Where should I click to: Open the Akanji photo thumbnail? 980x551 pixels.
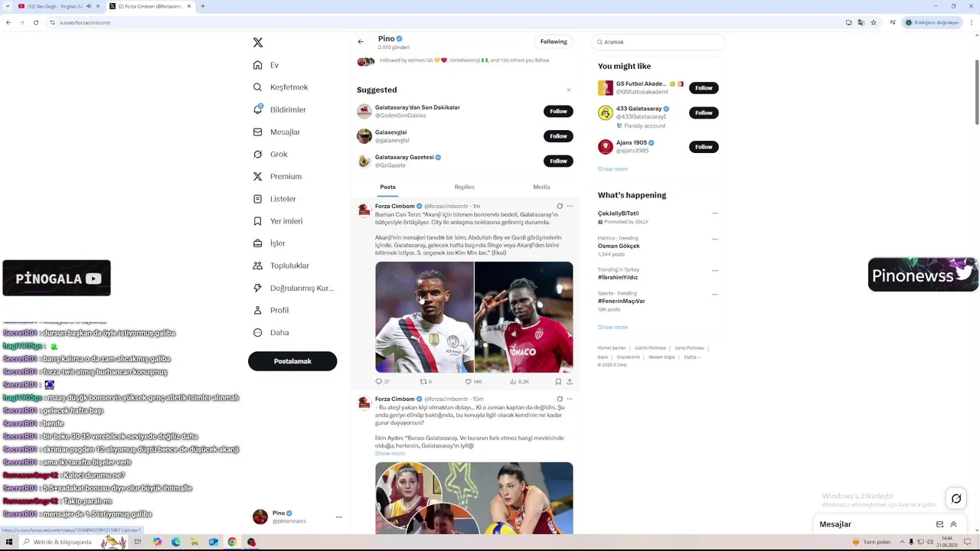pos(424,317)
